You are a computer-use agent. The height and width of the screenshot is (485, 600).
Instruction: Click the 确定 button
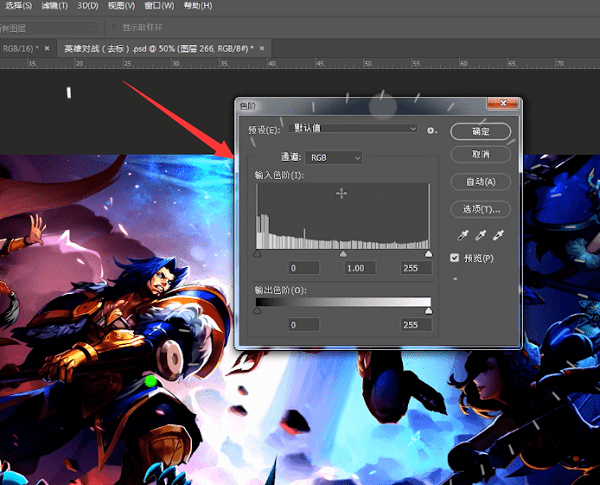(480, 131)
